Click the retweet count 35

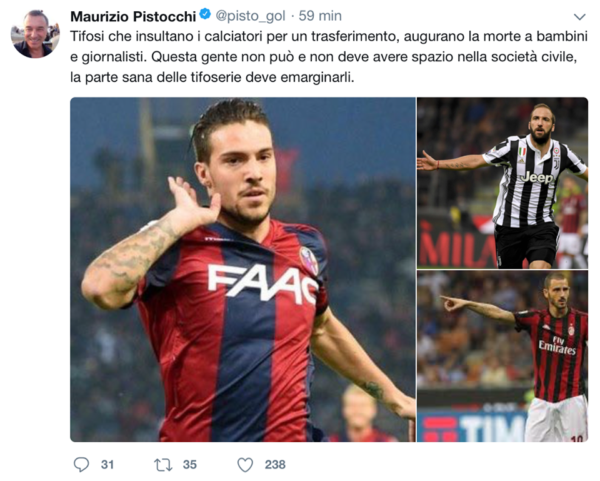pos(189,465)
